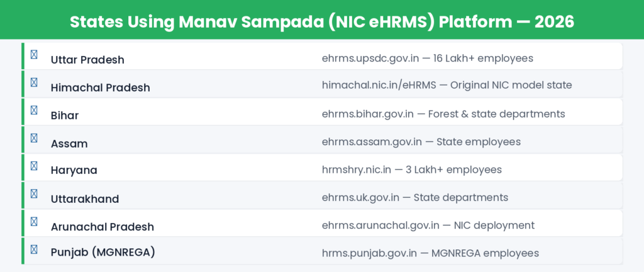The width and height of the screenshot is (644, 272).
Task: Click 'hrms.punjab.gov.in — MGNREGA employees' text
Action: click(x=430, y=253)
